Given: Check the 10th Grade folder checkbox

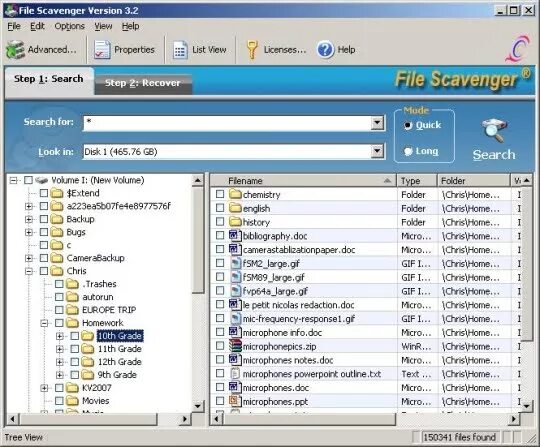Looking at the screenshot, I should click(x=75, y=336).
